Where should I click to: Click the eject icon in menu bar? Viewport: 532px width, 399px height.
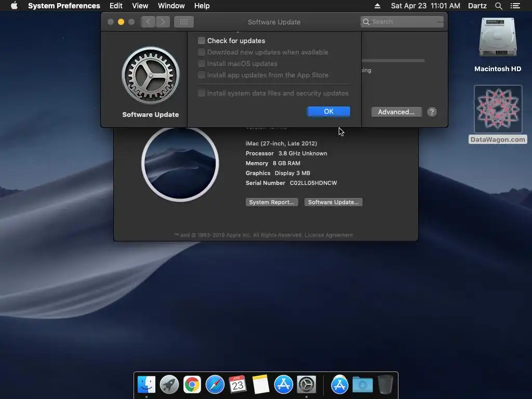coord(377,6)
